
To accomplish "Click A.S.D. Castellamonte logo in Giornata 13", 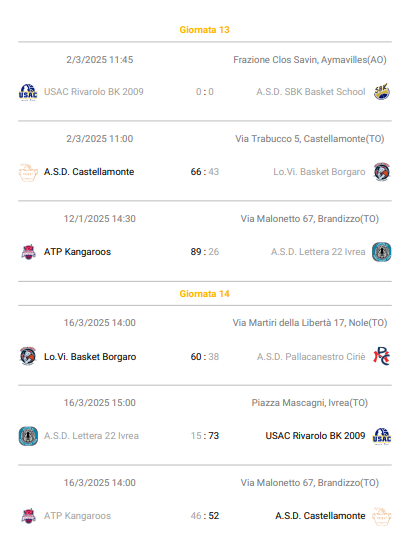I will [28, 172].
